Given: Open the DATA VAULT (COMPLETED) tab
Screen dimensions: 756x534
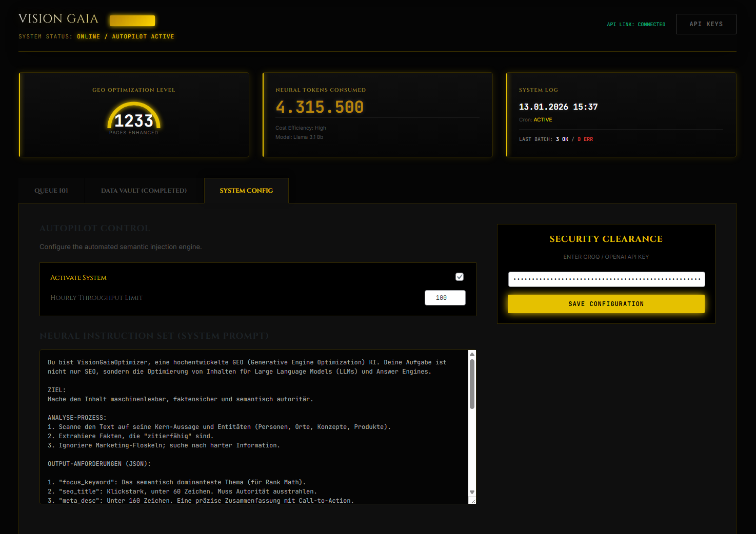Looking at the screenshot, I should click(144, 190).
